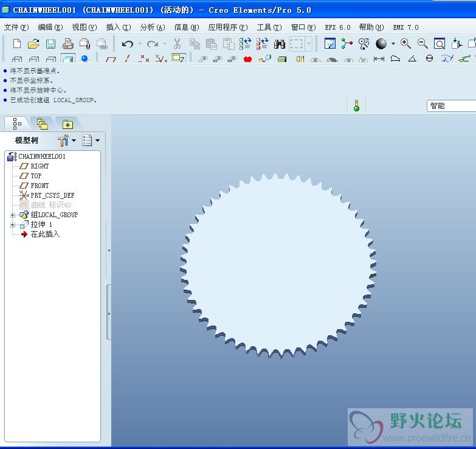This screenshot has width=476, height=449.
Task: Select the RIGHT datum plane
Action: pyautogui.click(x=40, y=166)
